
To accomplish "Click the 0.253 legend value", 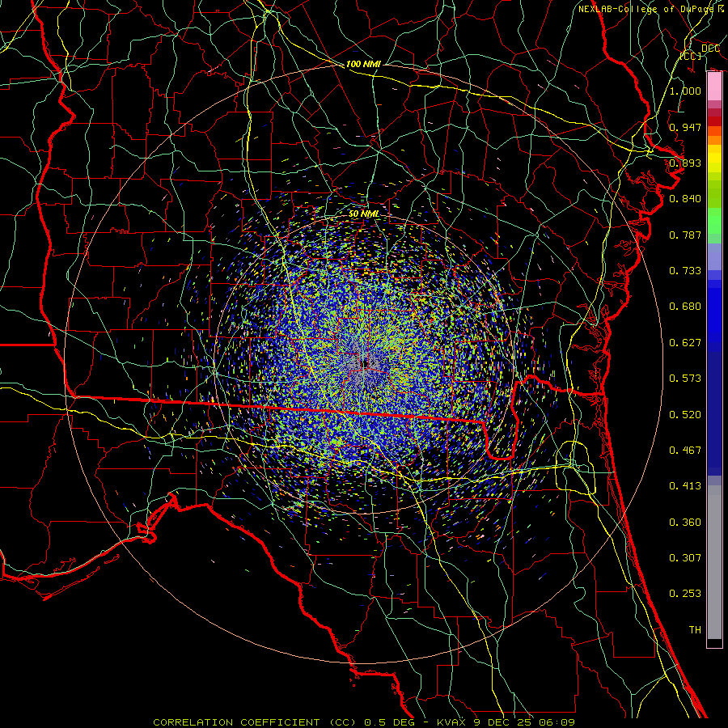I will (685, 594).
